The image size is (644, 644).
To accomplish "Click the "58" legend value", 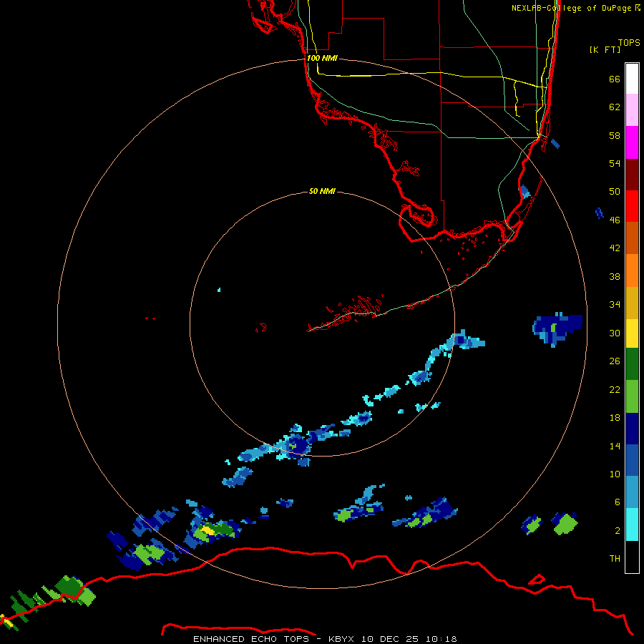I will (x=615, y=135).
